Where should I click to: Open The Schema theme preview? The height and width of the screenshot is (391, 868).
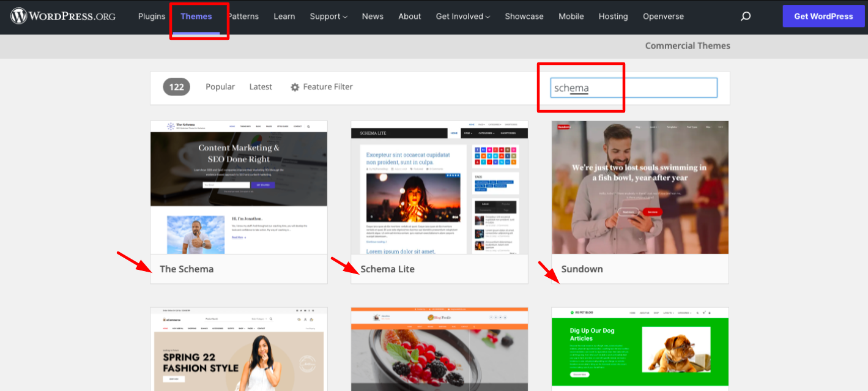tap(239, 187)
